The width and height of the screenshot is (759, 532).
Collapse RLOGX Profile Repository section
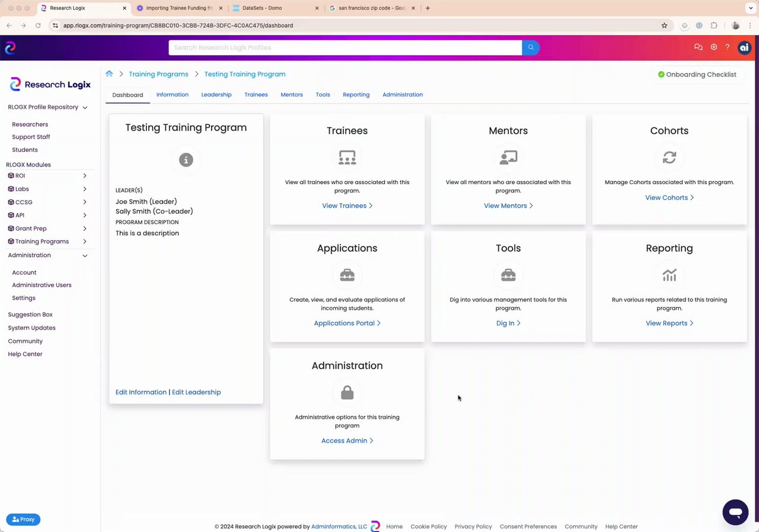click(x=85, y=108)
